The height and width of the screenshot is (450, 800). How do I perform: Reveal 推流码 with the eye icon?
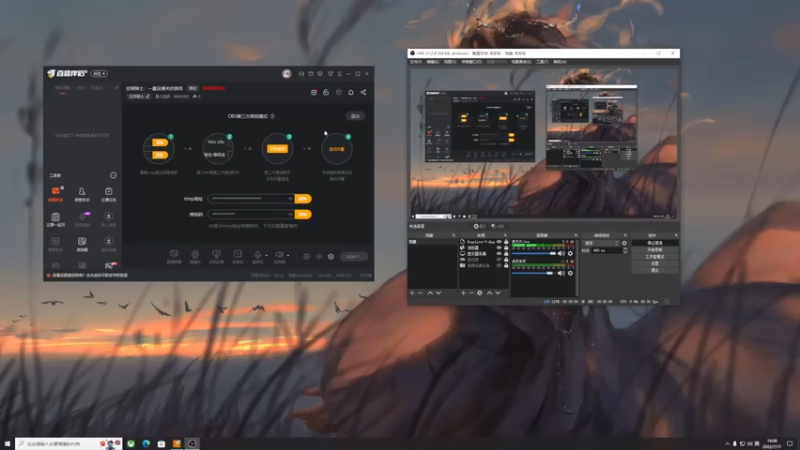(x=290, y=215)
